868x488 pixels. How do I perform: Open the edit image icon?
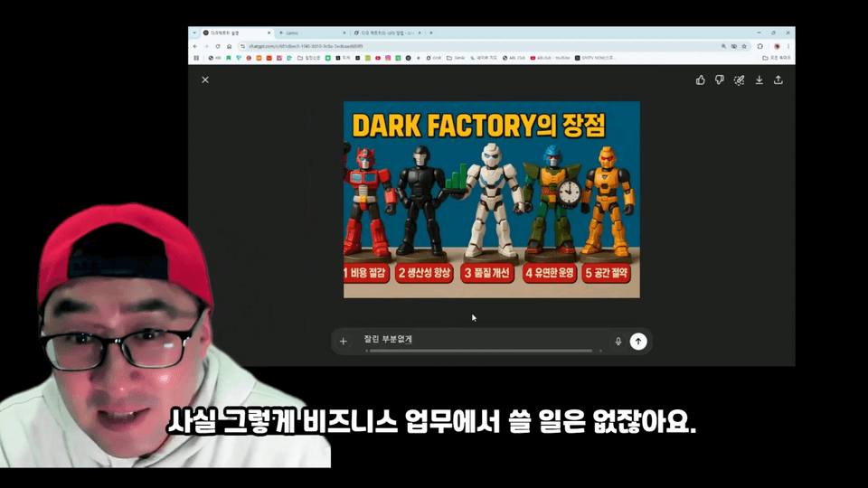[739, 80]
